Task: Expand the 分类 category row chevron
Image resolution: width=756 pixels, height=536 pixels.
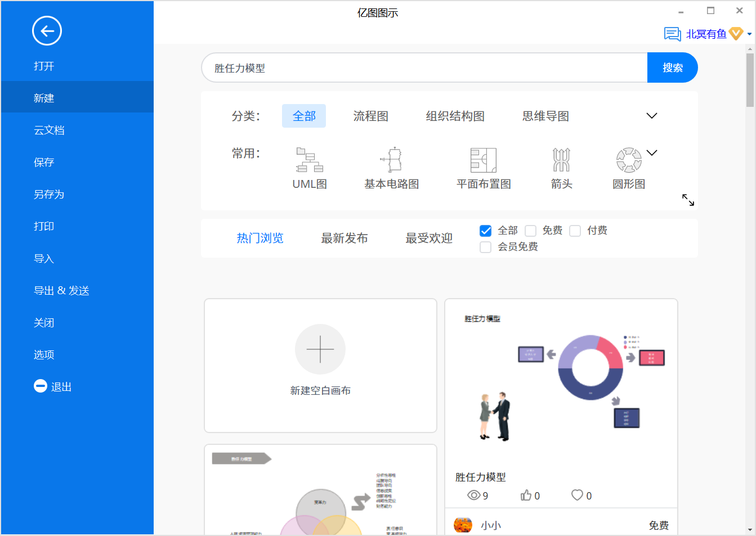Action: tap(652, 116)
